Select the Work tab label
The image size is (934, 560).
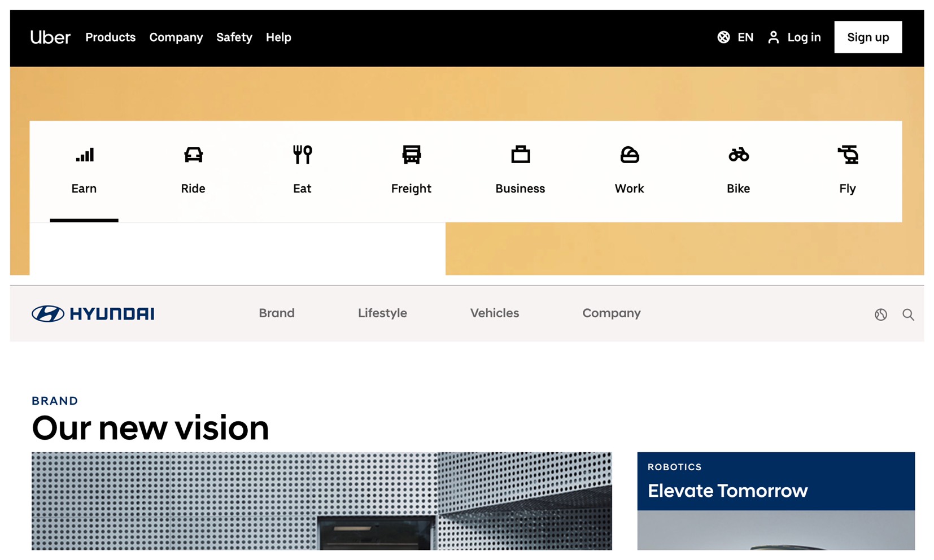coord(629,189)
